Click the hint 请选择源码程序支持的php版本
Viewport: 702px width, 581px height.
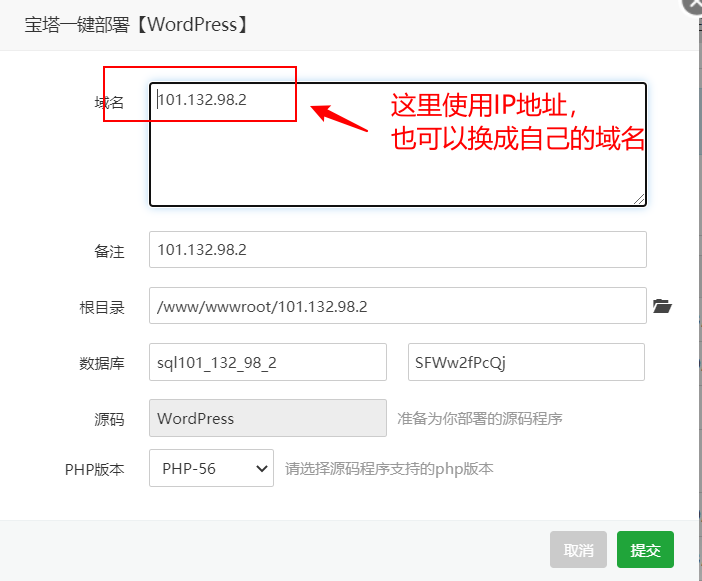coord(390,469)
